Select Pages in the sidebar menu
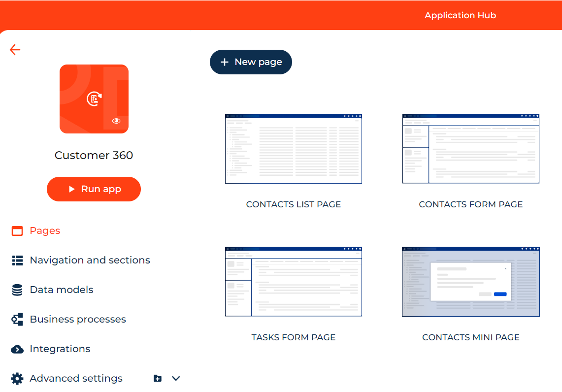The width and height of the screenshot is (562, 392). pos(45,230)
